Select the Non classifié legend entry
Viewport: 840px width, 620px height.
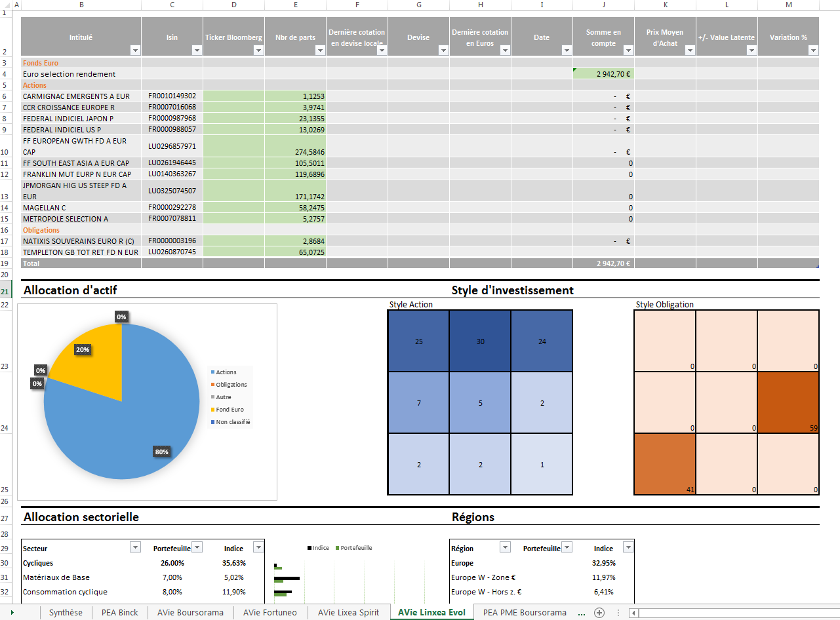tap(230, 422)
